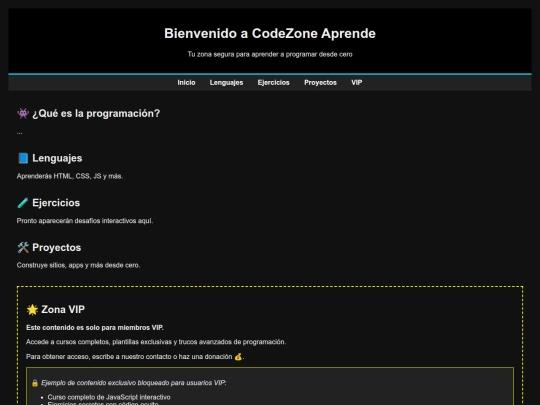Viewport: 540px width, 405px height.
Task: Click the alien monster emoji icon
Action: [23, 113]
